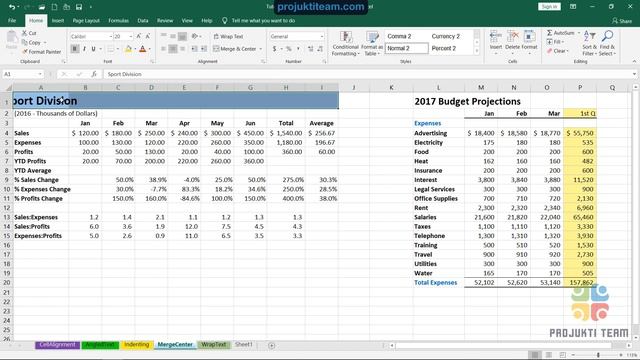Switch to the Data tab
This screenshot has width=640, height=360.
(143, 20)
